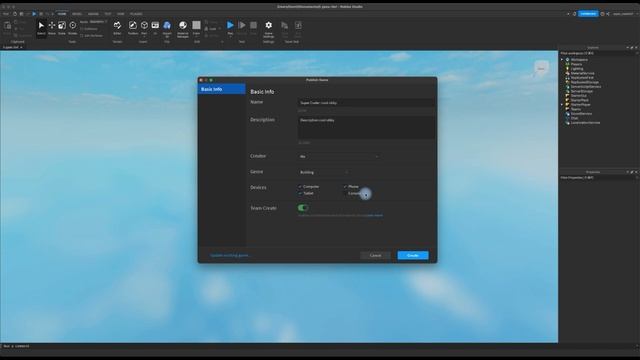This screenshot has height=360, width=640.
Task: Open the MODEL ribbon tab
Action: (x=77, y=14)
